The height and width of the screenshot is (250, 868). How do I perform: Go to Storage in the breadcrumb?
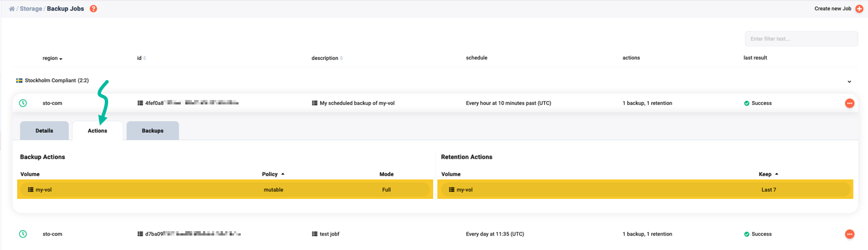tap(31, 9)
